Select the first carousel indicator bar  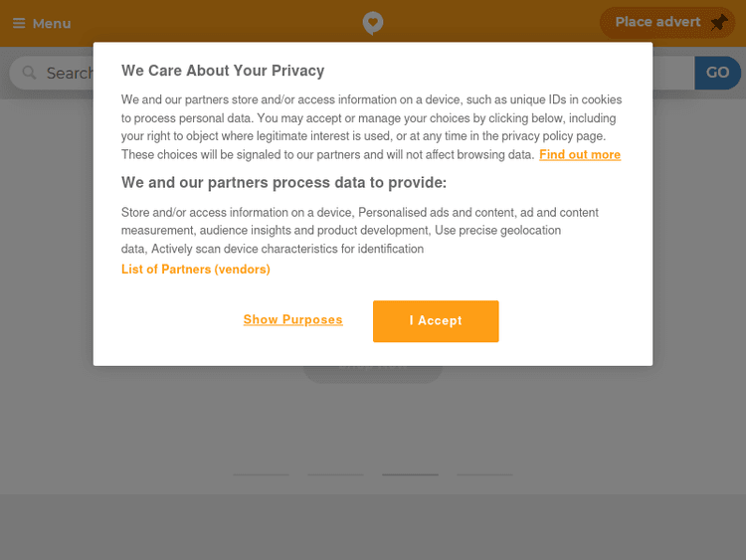pyautogui.click(x=262, y=474)
